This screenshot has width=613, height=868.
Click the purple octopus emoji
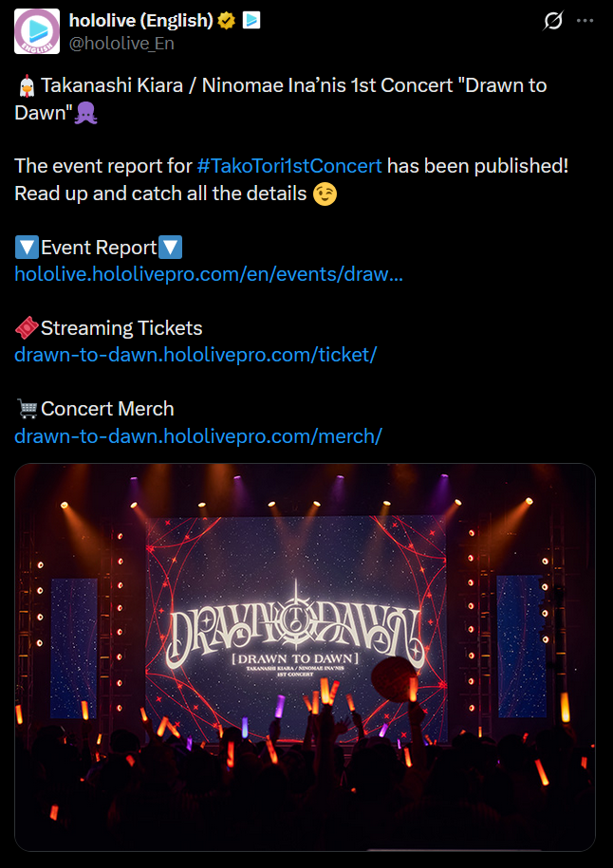pos(85,113)
